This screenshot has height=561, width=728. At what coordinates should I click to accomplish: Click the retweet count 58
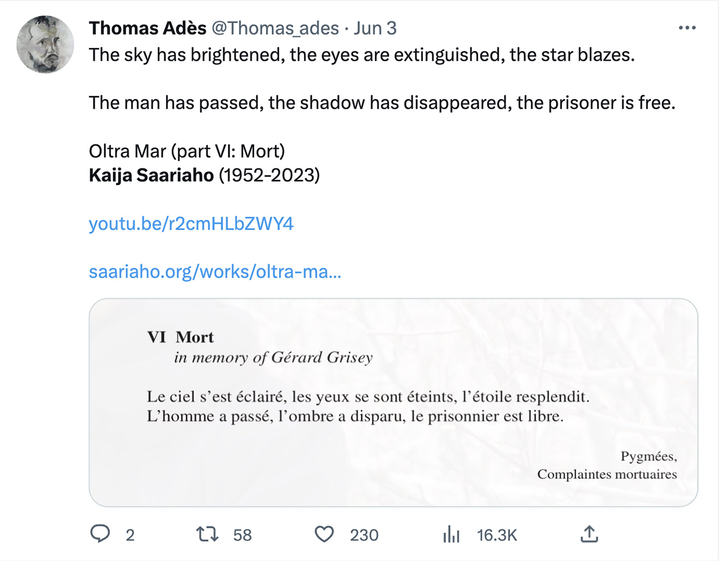coord(242,535)
